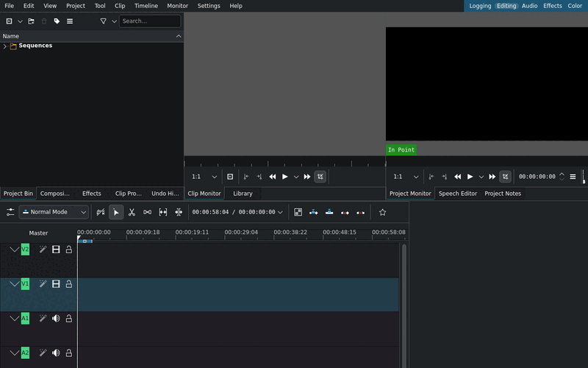Viewport: 588px width, 368px height.
Task: Switch to the Audio workspace
Action: [x=529, y=6]
